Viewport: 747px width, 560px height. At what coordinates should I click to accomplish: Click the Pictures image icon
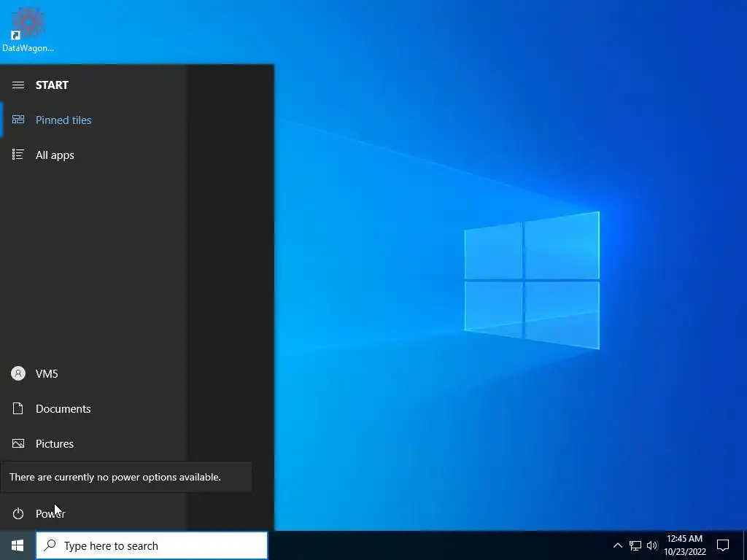click(18, 444)
